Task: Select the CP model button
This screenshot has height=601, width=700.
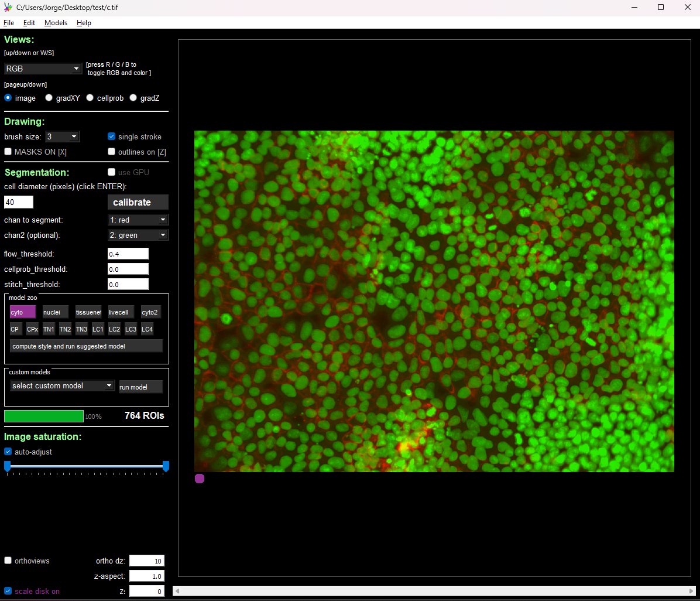Action: (14, 329)
